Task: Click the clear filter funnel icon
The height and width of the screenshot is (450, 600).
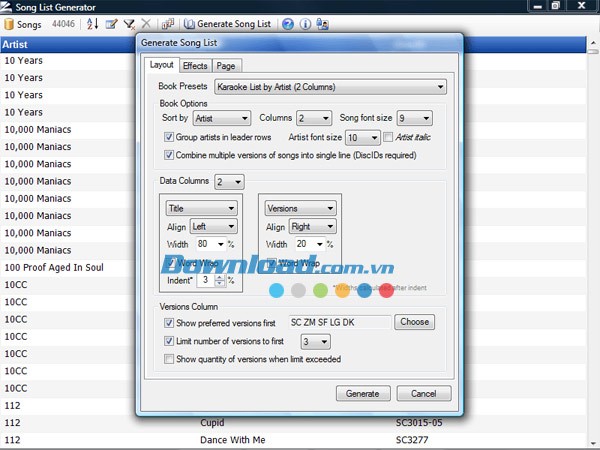Action: 129,23
